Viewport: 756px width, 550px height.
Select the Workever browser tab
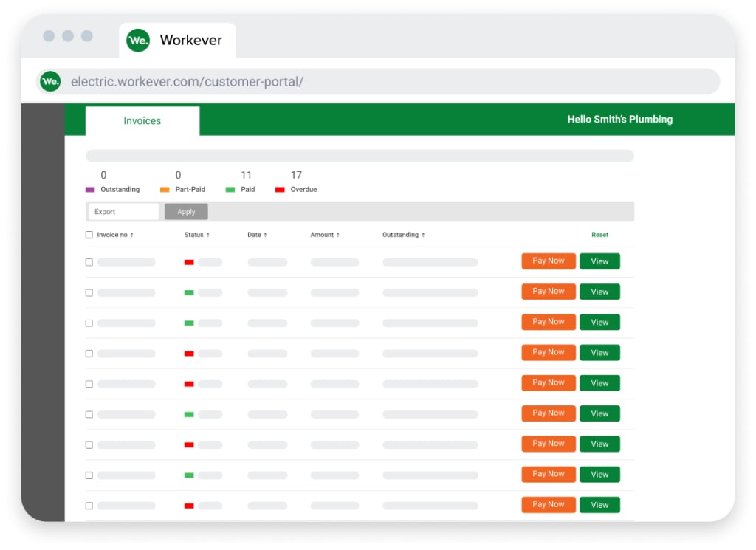[x=190, y=41]
